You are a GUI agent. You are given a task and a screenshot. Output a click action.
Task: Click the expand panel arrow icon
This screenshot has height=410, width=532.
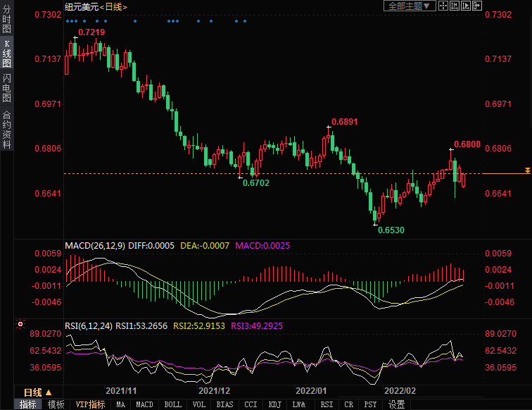pyautogui.click(x=477, y=6)
